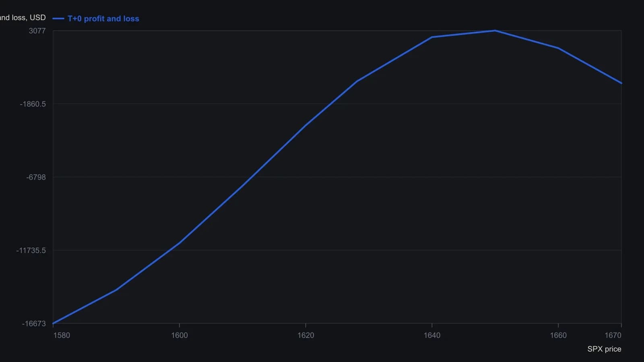This screenshot has height=362, width=644.
Task: Click the curve peak at SPX 1650
Action: (x=495, y=31)
